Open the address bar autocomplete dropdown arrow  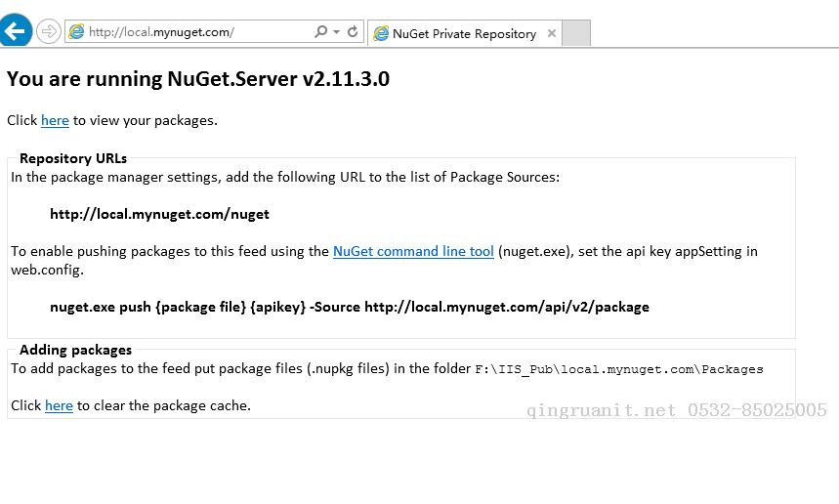tap(337, 32)
